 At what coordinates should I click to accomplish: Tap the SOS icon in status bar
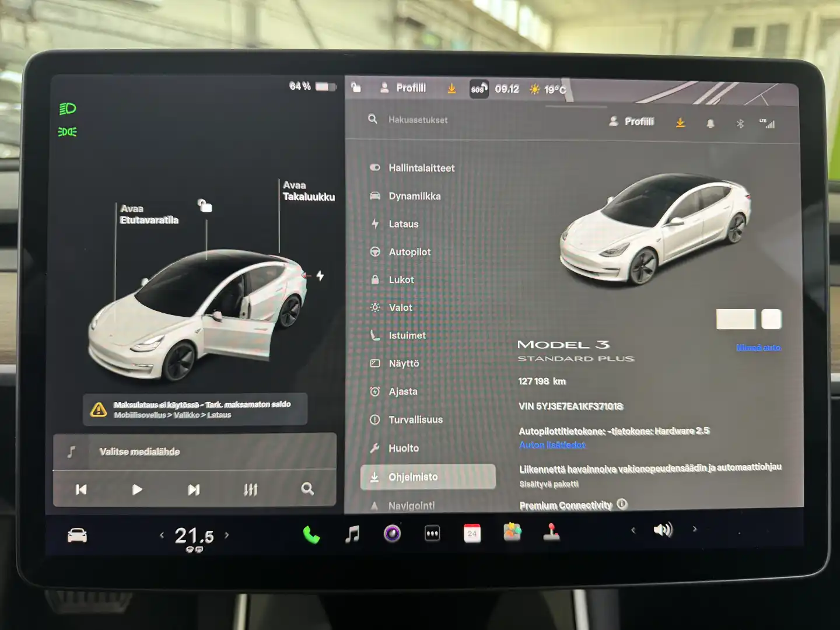click(x=479, y=89)
